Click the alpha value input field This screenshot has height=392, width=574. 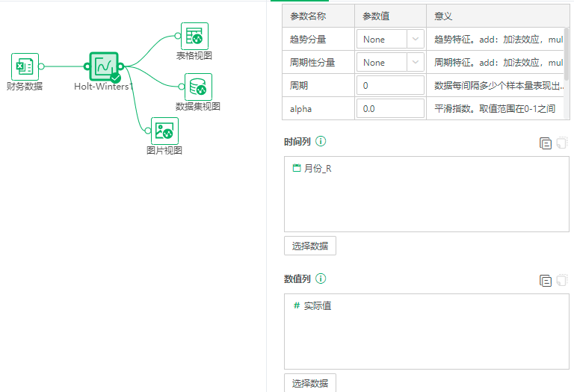point(390,109)
